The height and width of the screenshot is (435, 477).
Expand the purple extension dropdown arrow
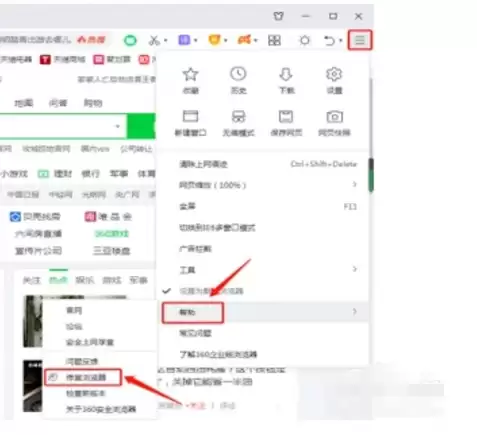pyautogui.click(x=196, y=41)
